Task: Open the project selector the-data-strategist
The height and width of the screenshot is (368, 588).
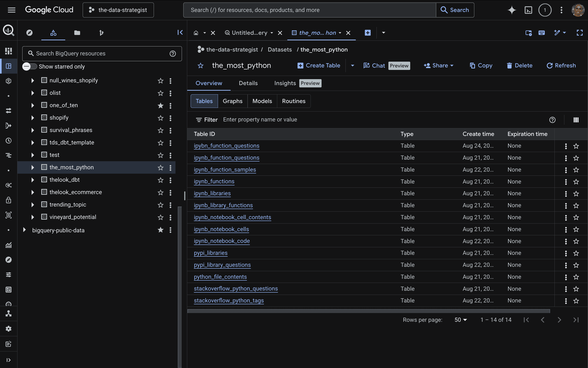Action: 118,10
